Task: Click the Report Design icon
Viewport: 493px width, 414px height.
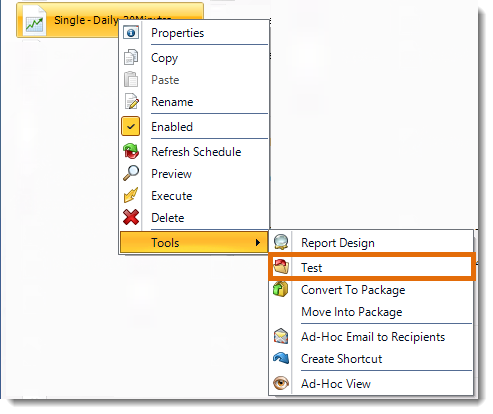Action: click(x=281, y=242)
